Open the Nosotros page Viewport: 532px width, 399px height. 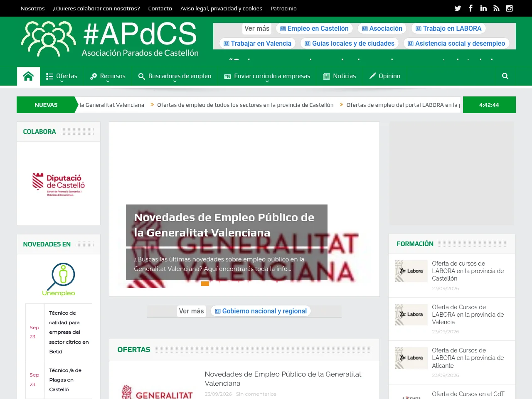point(32,8)
